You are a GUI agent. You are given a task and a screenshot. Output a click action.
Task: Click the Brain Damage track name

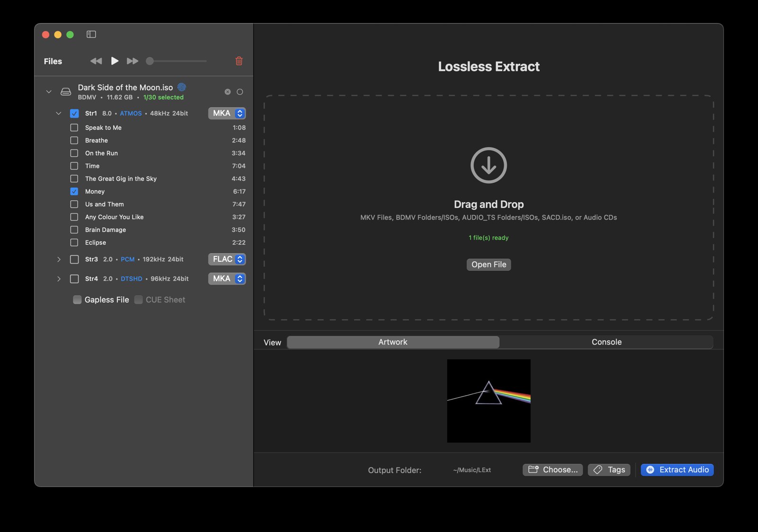[x=106, y=230]
